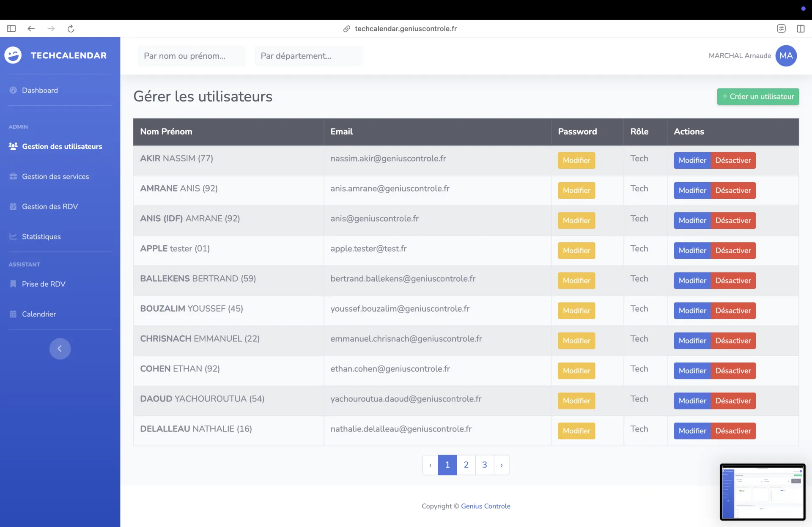Click the users icon beside Gestion des utilisateurs
The image size is (812, 527).
(13, 146)
